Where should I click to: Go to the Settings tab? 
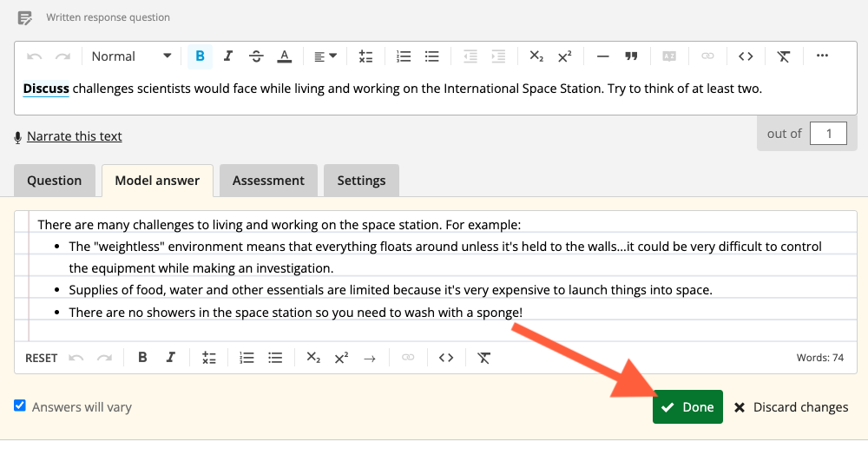[361, 181]
